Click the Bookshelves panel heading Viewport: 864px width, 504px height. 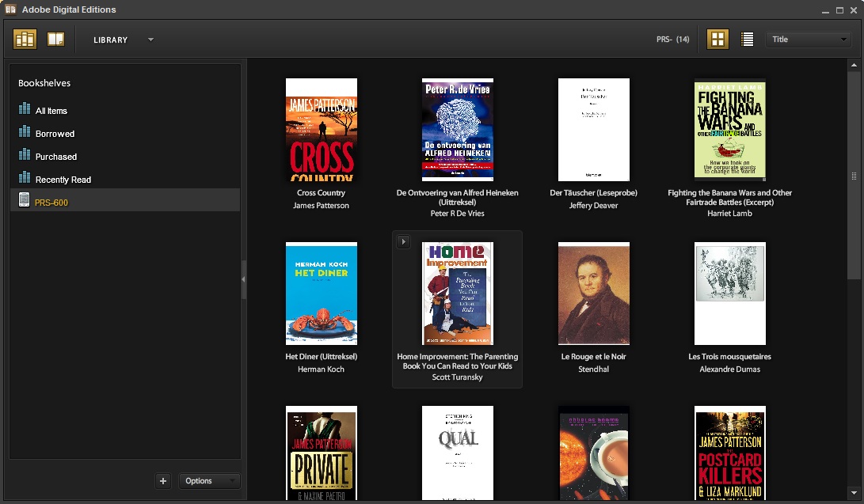coord(44,83)
